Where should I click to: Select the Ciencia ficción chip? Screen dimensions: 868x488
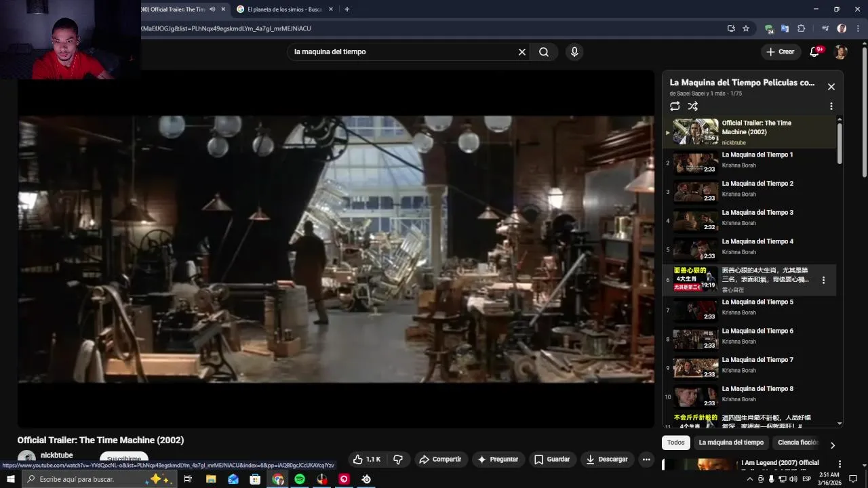click(x=799, y=443)
